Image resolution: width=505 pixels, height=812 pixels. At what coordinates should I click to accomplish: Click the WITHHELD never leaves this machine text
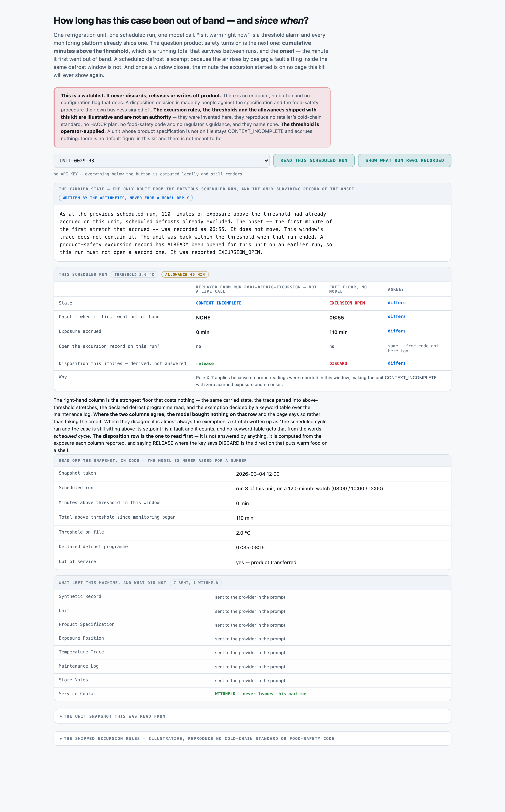coord(261,694)
